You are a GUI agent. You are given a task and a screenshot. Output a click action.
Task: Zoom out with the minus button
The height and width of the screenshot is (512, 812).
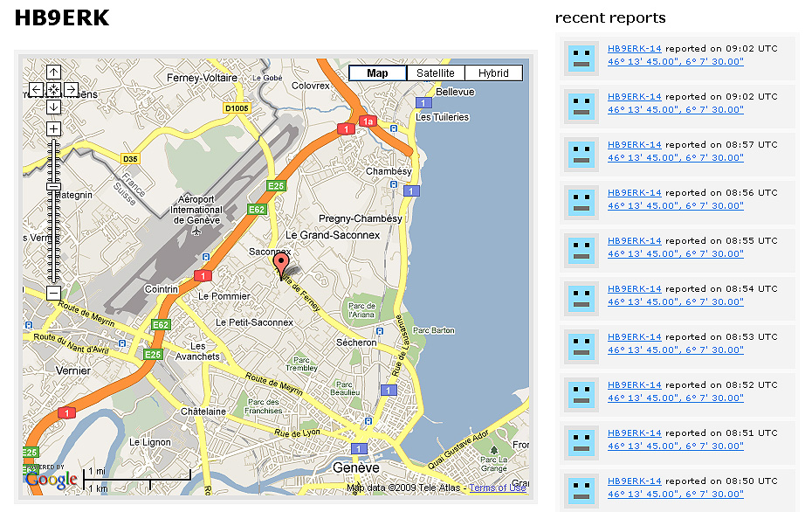(53, 294)
